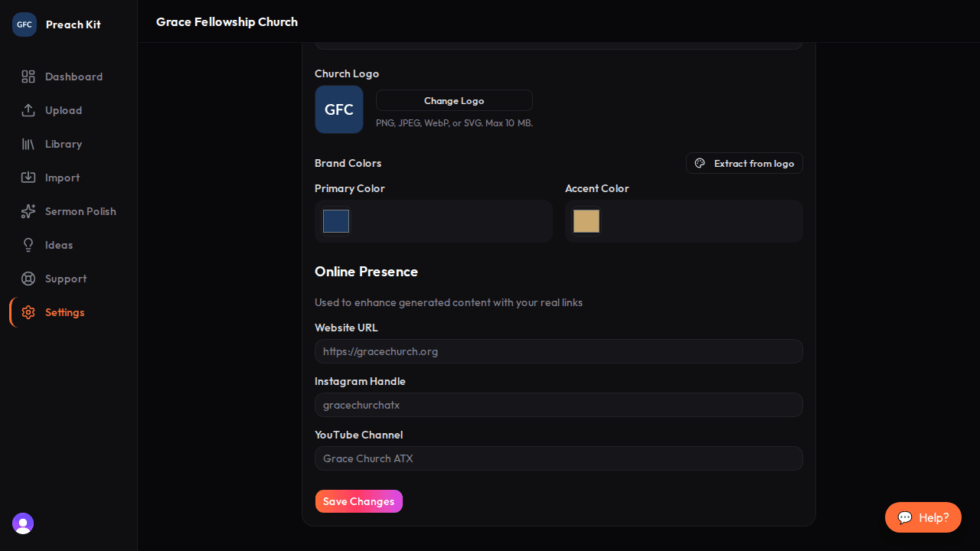This screenshot has width=980, height=551.
Task: Focus the Website URL input field
Action: coord(558,351)
